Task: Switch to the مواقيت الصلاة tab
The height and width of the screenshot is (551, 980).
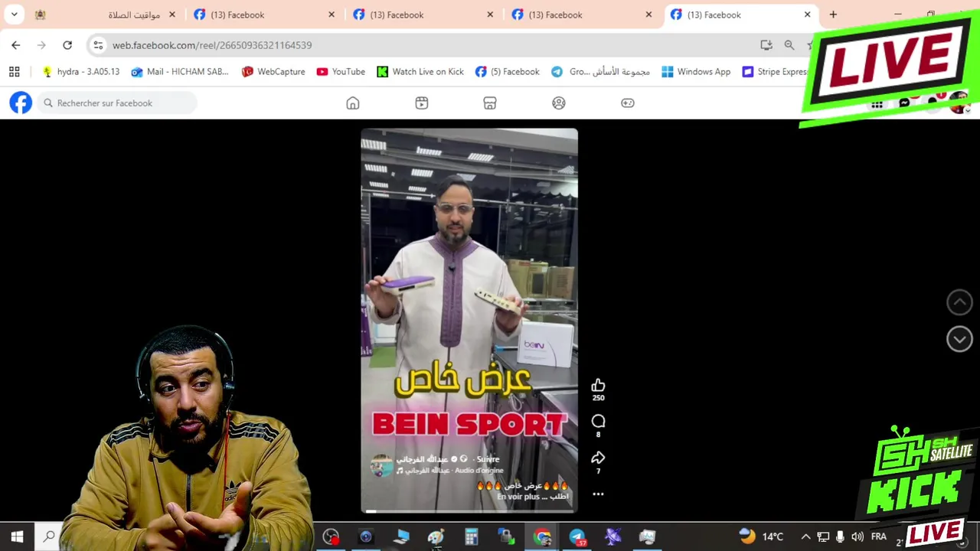Action: [105, 15]
